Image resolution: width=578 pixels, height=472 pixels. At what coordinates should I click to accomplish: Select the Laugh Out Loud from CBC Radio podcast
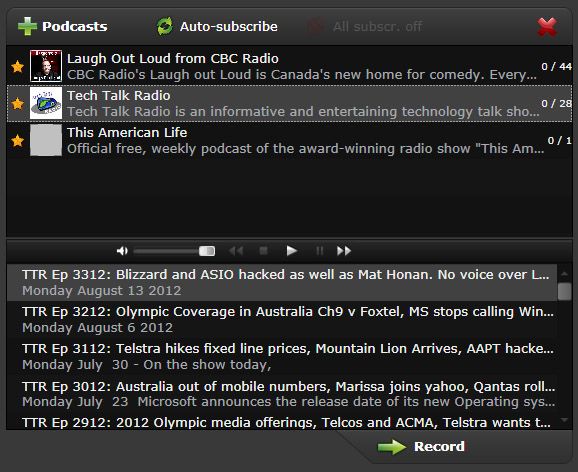[289, 66]
